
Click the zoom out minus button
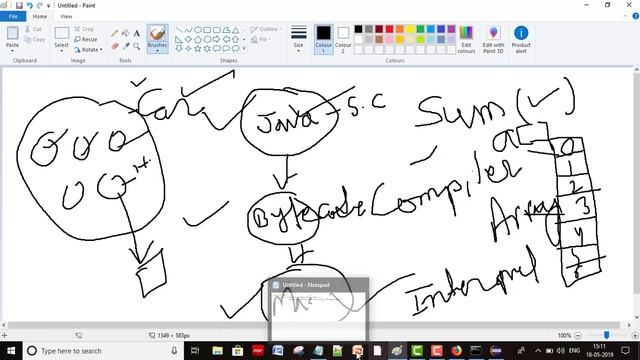578,336
